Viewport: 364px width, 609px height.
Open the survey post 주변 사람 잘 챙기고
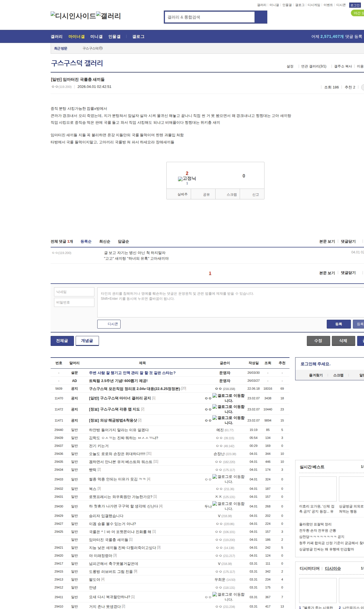click(x=132, y=373)
